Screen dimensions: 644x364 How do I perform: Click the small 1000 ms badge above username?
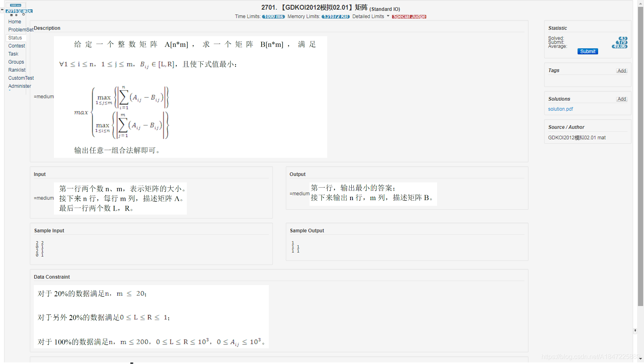pyautogui.click(x=15, y=5)
